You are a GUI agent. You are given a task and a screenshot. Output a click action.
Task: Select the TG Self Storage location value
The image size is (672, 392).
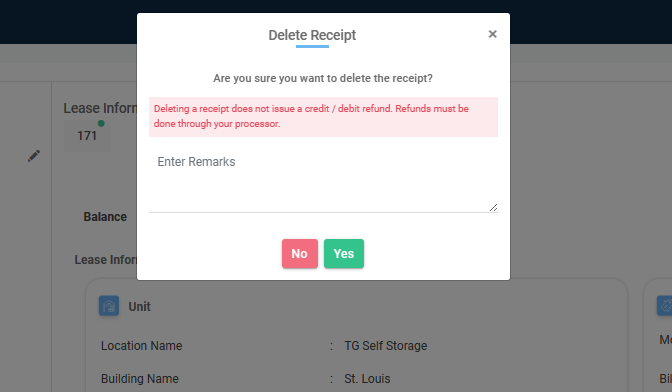pos(386,346)
